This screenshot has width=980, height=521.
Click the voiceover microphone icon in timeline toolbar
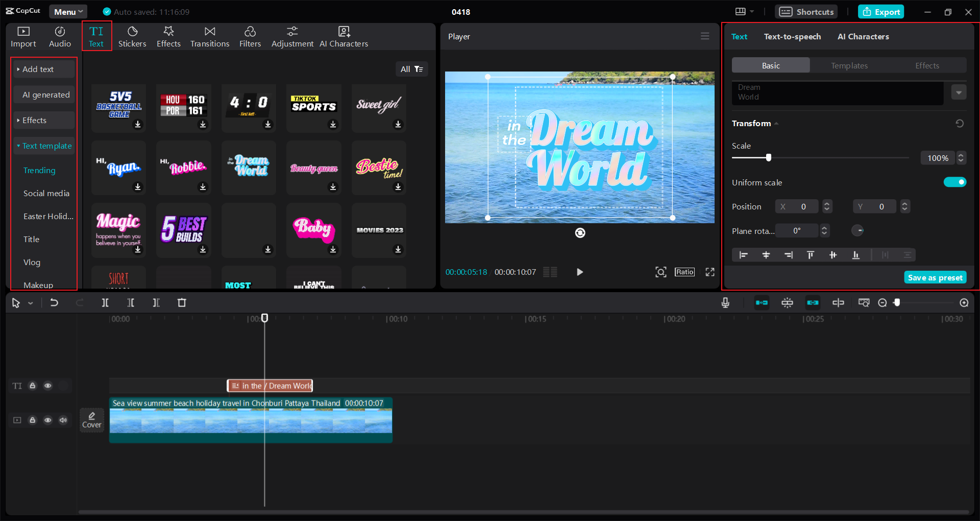pyautogui.click(x=725, y=302)
